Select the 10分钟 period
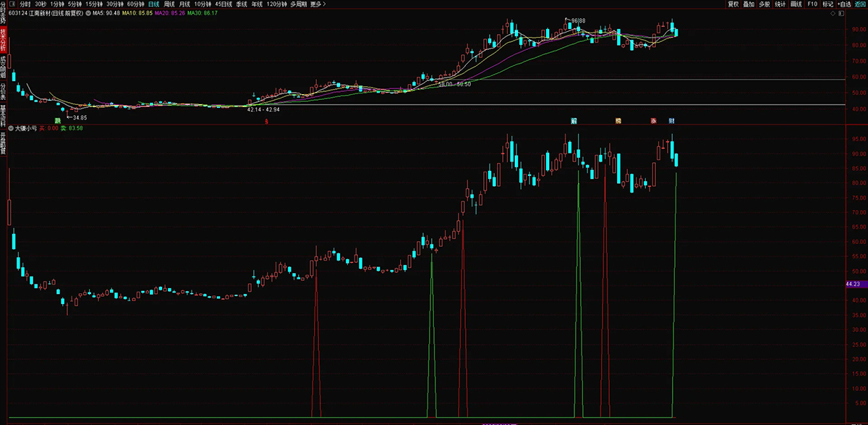868x425 pixels. (203, 4)
